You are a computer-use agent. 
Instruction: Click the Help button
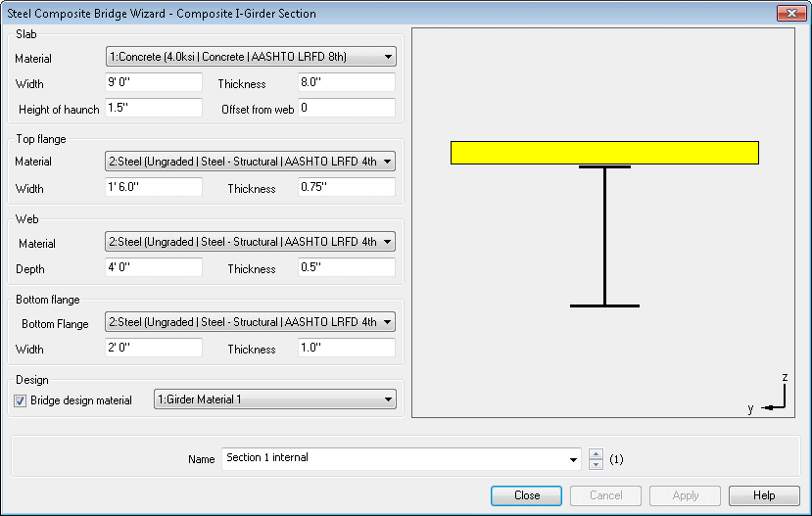coord(764,495)
